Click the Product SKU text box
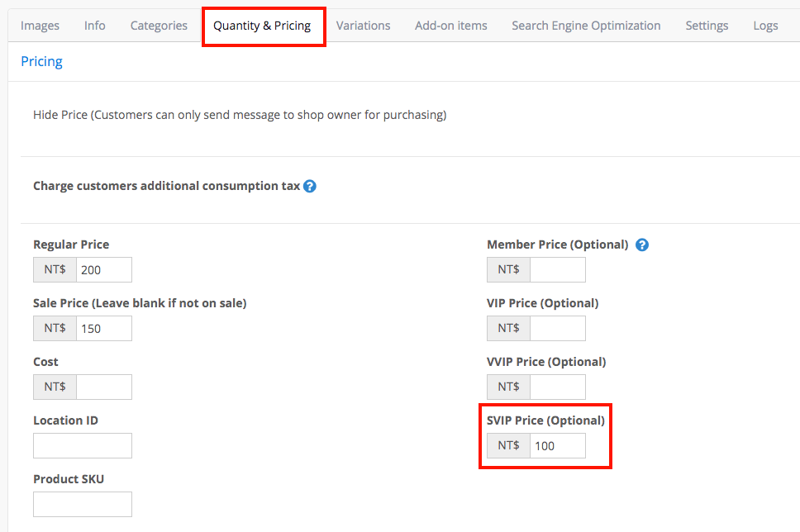 click(x=83, y=505)
